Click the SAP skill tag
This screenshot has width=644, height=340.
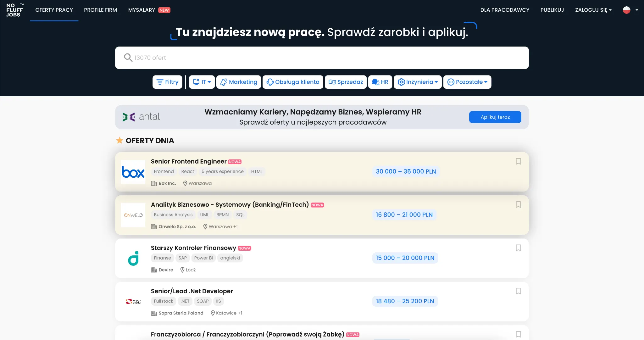coord(183,258)
